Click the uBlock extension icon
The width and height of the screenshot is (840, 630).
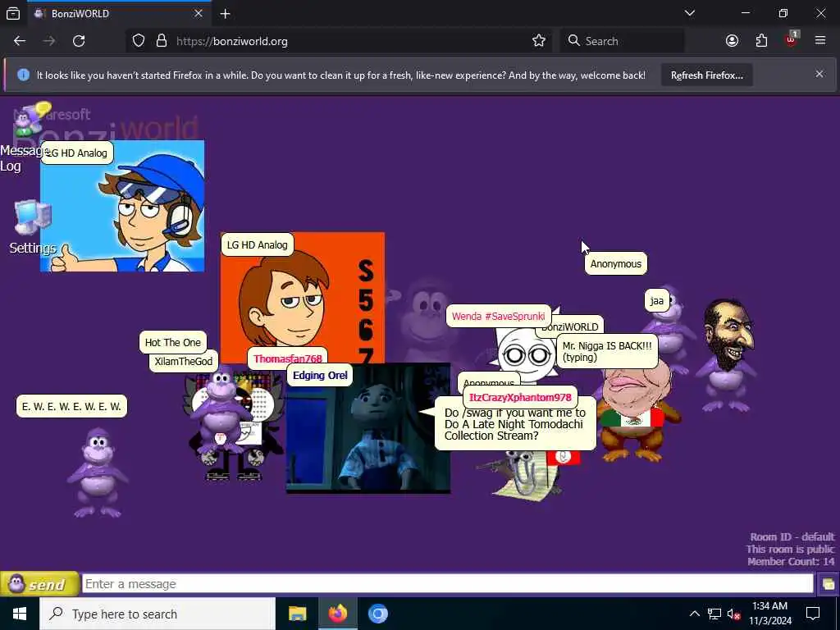pos(792,39)
